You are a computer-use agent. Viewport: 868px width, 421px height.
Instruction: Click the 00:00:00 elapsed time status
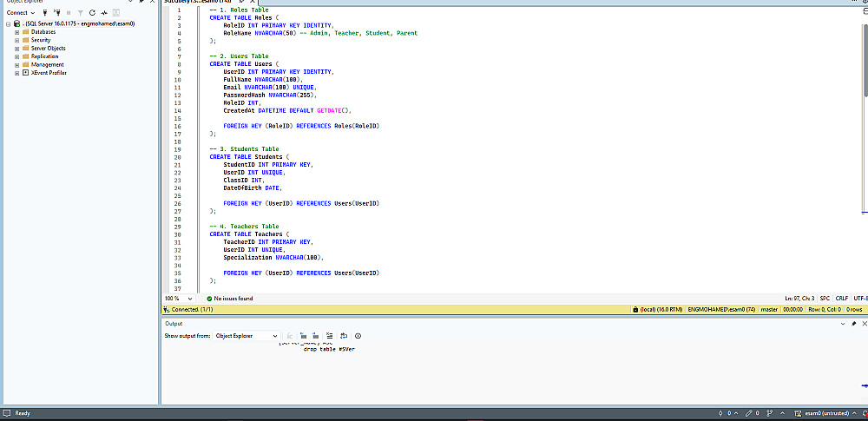[792, 310]
